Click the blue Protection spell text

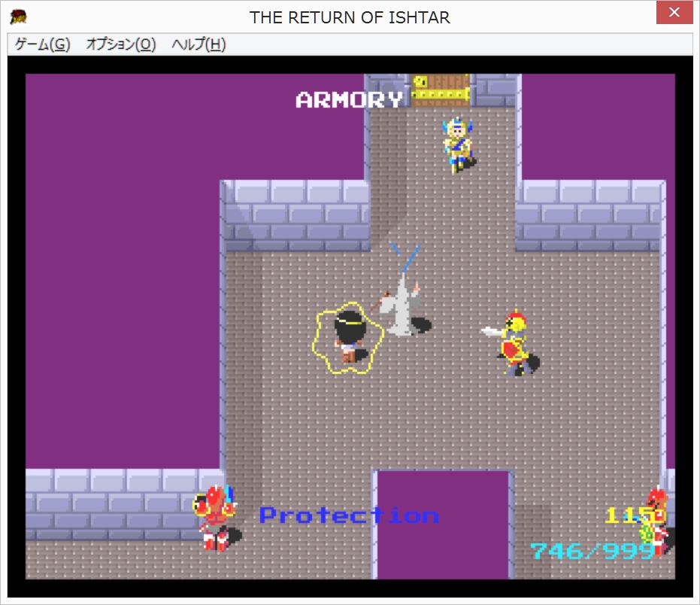pyautogui.click(x=349, y=515)
